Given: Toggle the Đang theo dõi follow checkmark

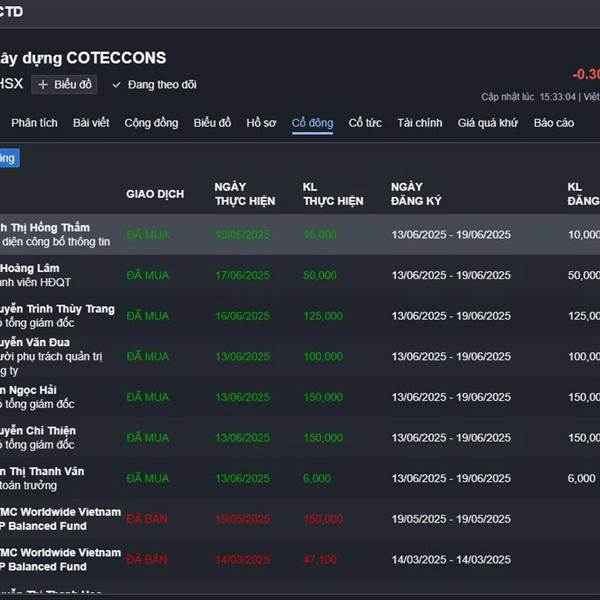Looking at the screenshot, I should (116, 85).
